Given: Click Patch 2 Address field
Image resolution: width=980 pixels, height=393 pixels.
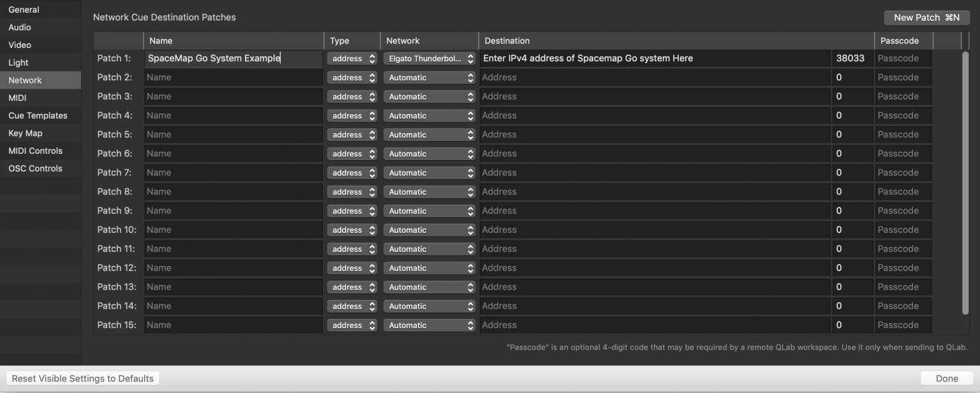Looking at the screenshot, I should tap(655, 77).
